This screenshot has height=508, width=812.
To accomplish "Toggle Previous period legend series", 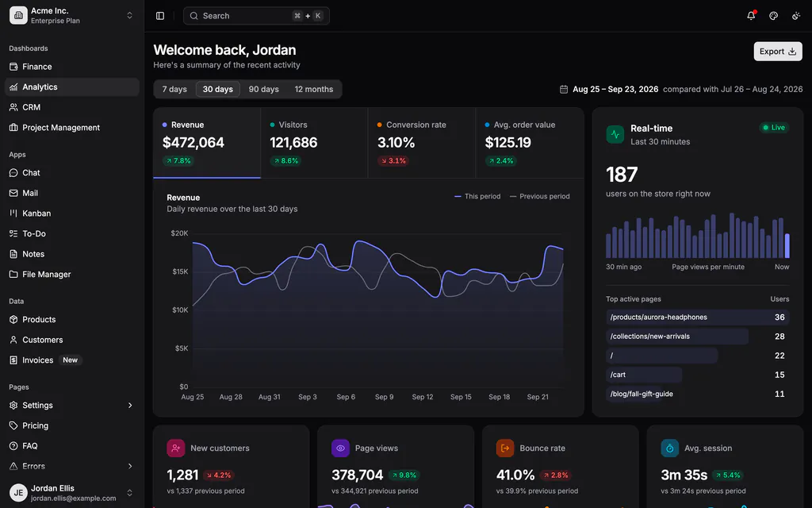I will point(539,197).
